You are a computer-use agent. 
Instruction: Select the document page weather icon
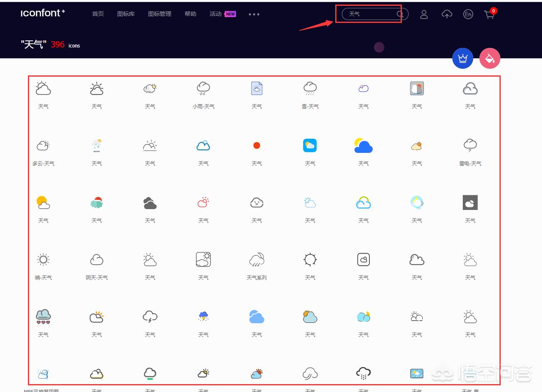point(257,88)
